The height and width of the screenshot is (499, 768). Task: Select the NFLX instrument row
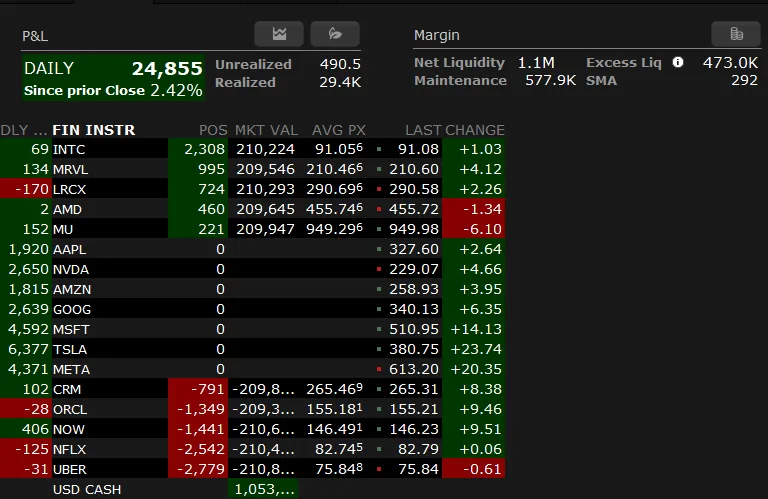[252, 449]
